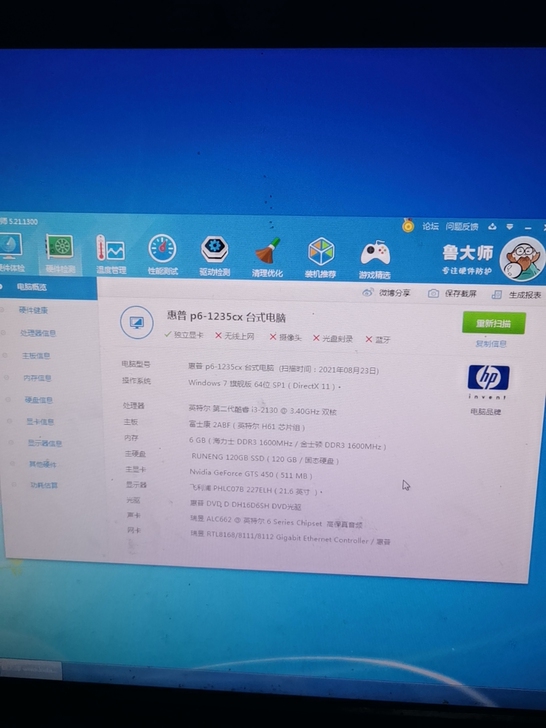Click the 独立显卡 status indicator
546x728 pixels.
point(184,335)
